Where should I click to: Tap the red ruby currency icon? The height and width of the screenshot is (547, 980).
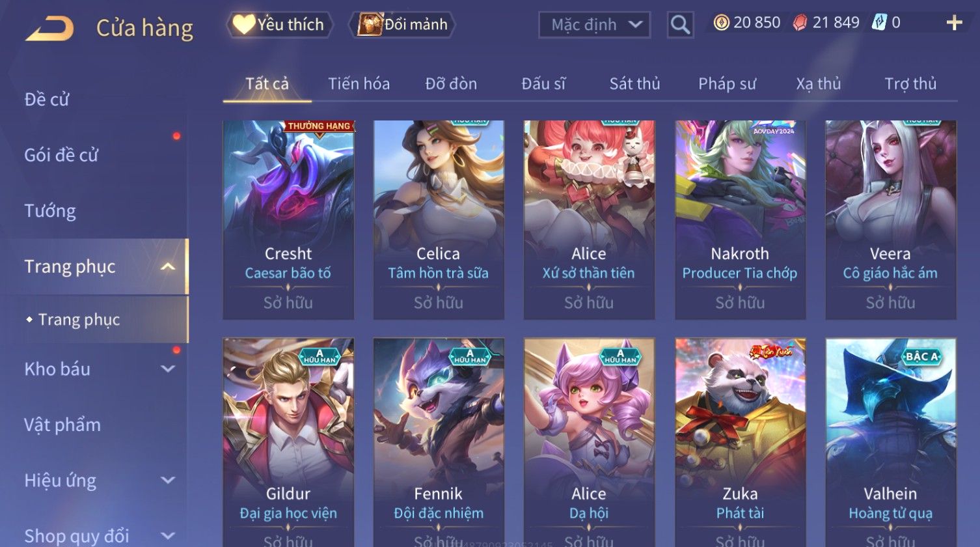pos(800,23)
